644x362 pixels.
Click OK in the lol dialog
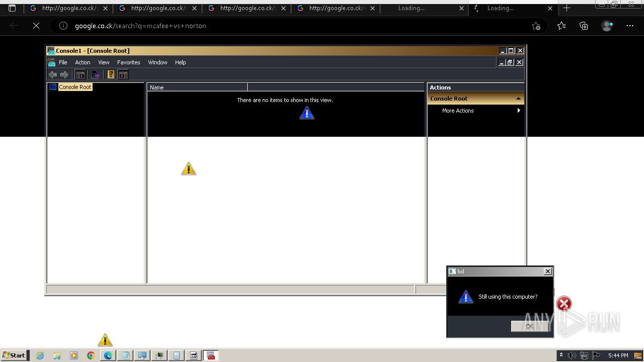click(529, 326)
